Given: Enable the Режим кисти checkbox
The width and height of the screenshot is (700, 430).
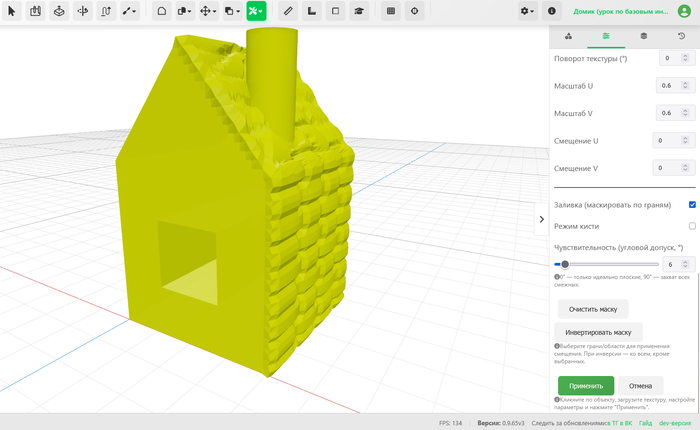Looking at the screenshot, I should tap(692, 226).
